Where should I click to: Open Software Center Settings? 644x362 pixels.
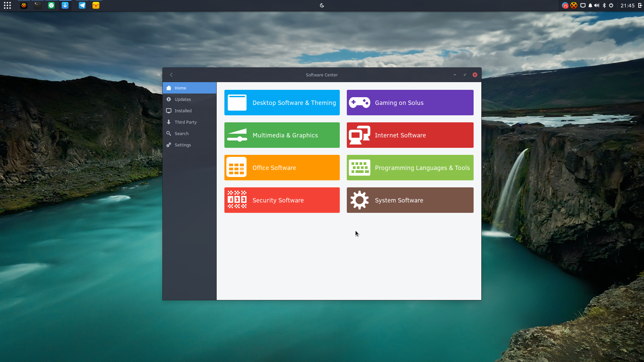pos(190,145)
